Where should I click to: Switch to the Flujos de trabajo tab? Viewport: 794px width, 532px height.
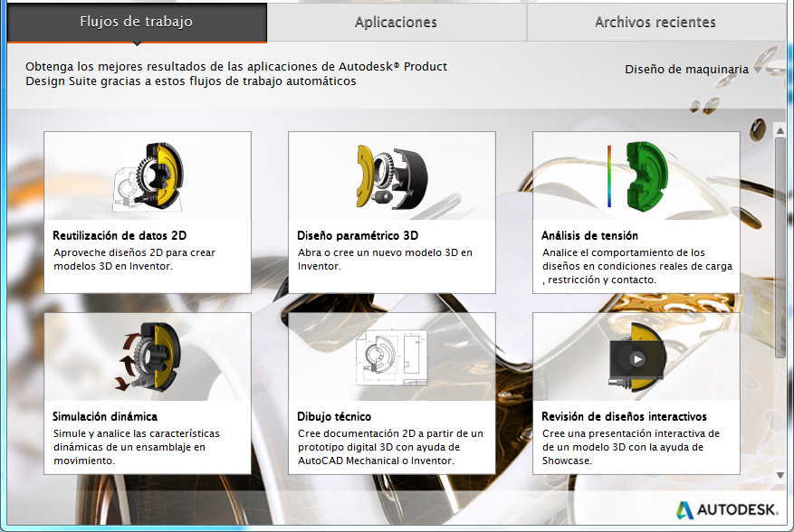coord(137,23)
